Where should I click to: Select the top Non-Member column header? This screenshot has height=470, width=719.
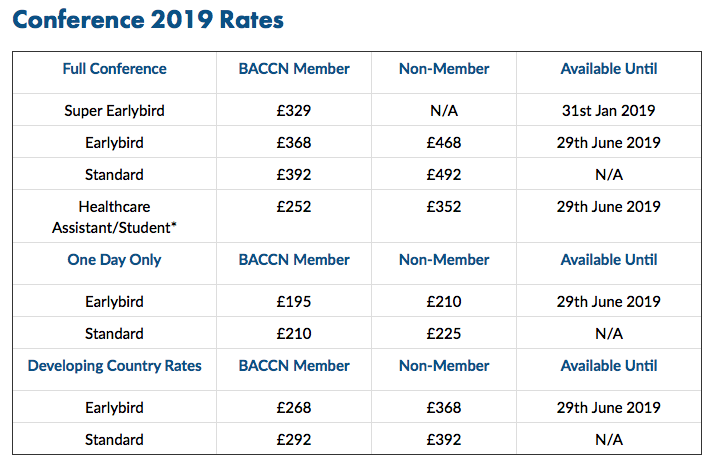[x=444, y=69]
